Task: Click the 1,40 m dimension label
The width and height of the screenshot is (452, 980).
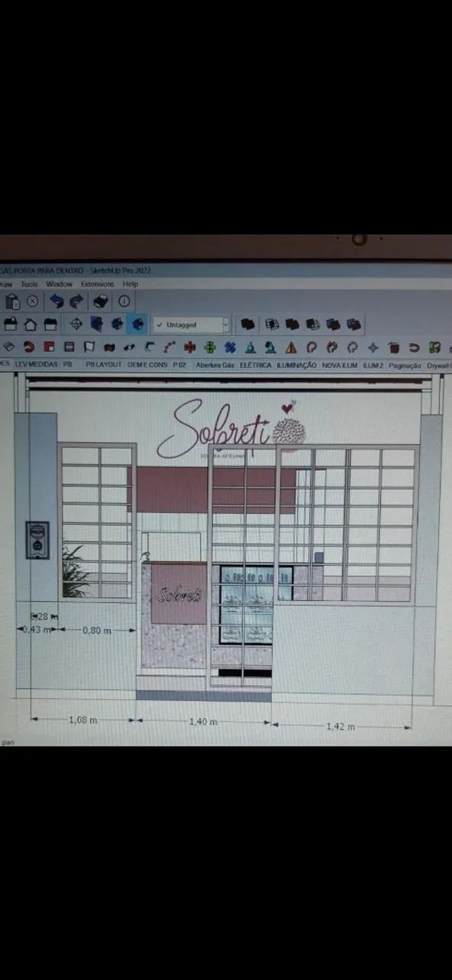Action: click(203, 722)
